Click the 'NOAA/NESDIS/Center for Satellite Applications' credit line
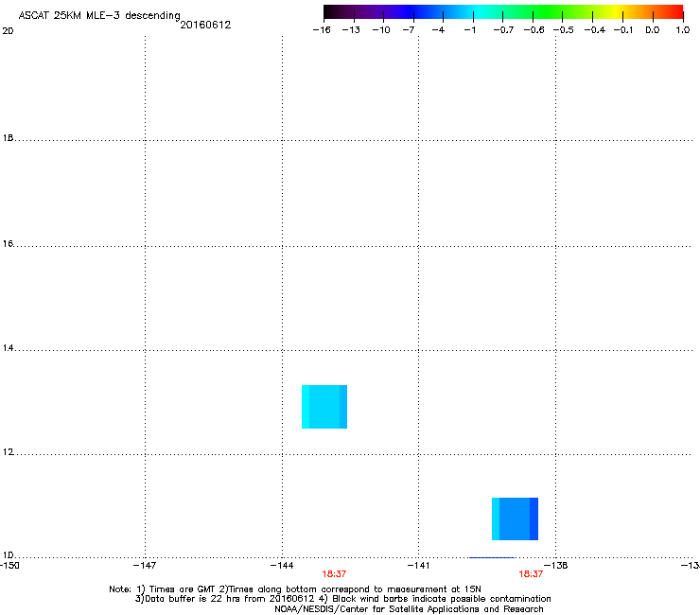Viewport: 700px width, 615px height. 409,609
